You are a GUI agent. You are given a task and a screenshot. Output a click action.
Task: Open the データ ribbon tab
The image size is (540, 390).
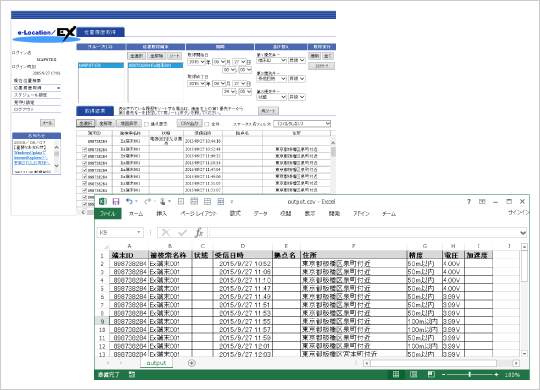(261, 214)
